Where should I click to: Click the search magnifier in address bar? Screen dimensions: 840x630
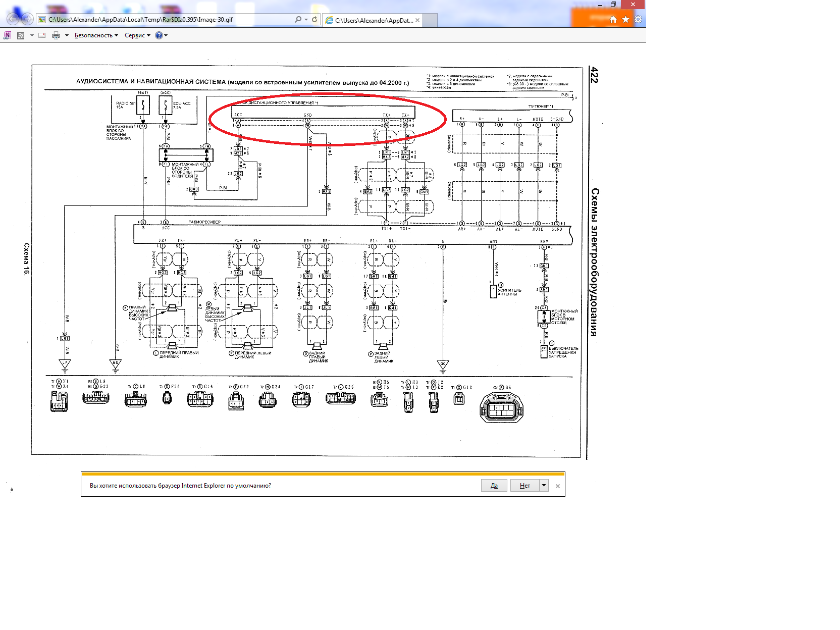tap(298, 20)
